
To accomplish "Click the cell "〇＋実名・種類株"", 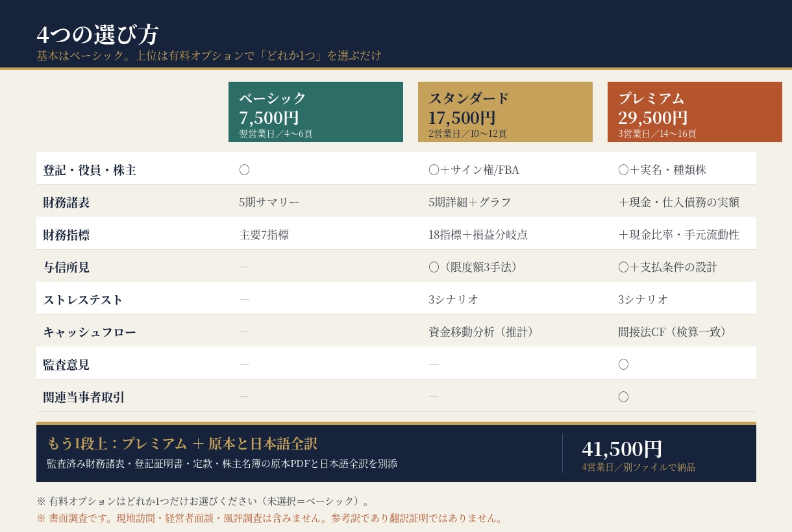I will coord(662,170).
